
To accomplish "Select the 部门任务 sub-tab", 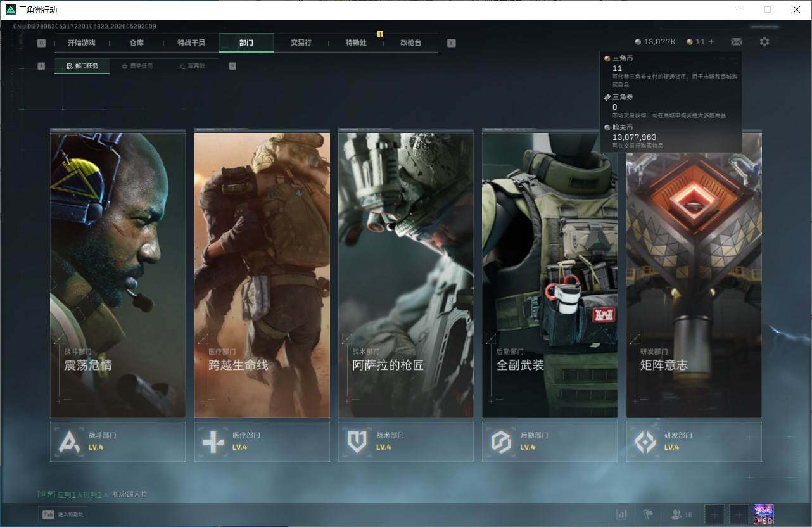I will coord(82,66).
